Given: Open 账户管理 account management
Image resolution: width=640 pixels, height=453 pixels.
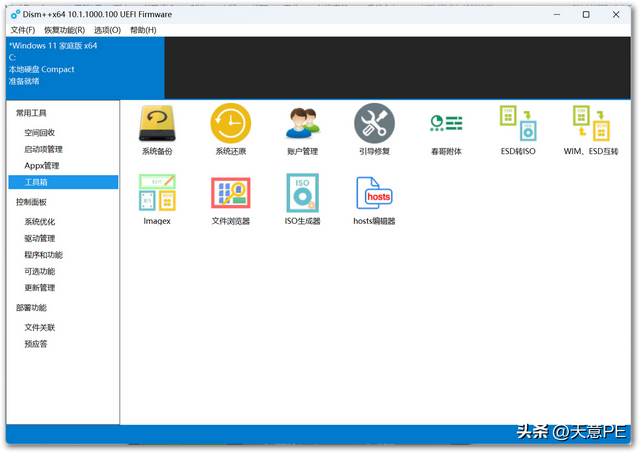Looking at the screenshot, I should click(302, 130).
